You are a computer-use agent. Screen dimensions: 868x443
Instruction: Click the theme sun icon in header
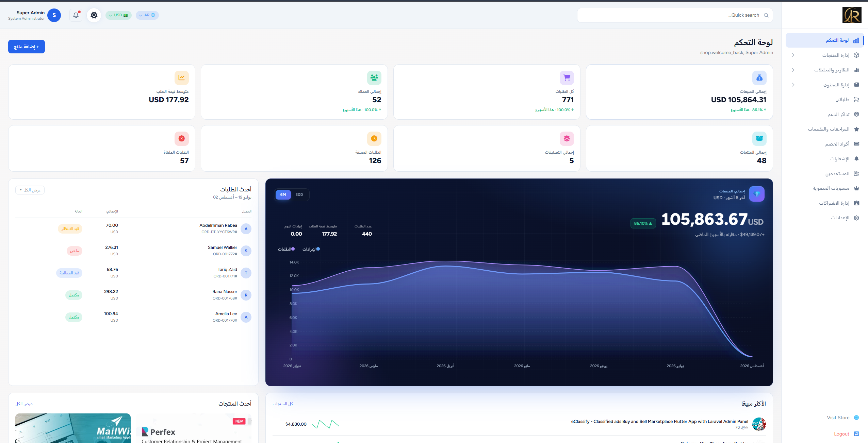click(x=94, y=15)
